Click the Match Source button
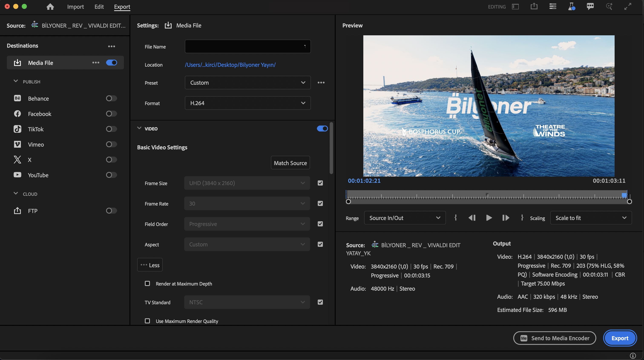The height and width of the screenshot is (360, 644). (x=290, y=162)
